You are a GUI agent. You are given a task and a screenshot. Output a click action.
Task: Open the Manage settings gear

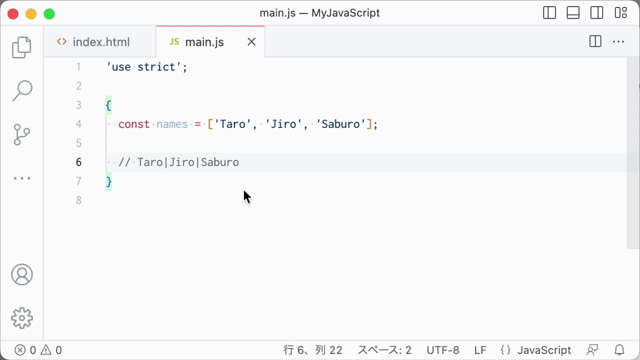click(22, 318)
